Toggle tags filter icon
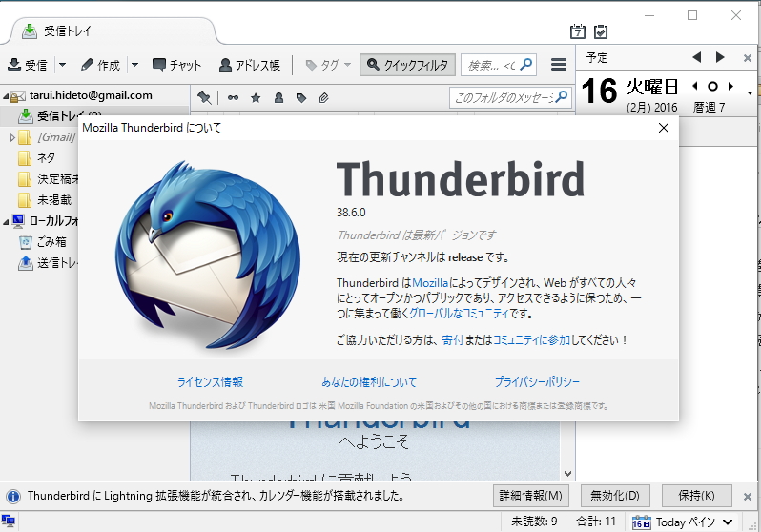Viewport: 761px width, 532px height. point(301,98)
